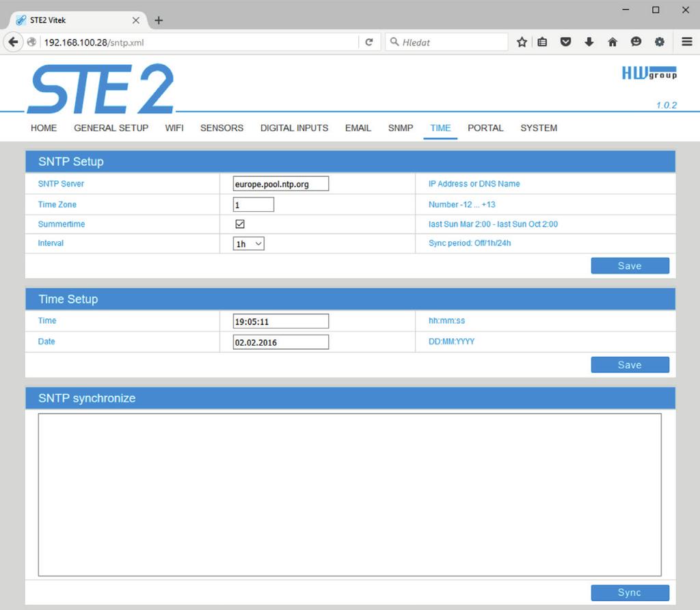
Task: Click the HW group logo
Action: tap(649, 72)
